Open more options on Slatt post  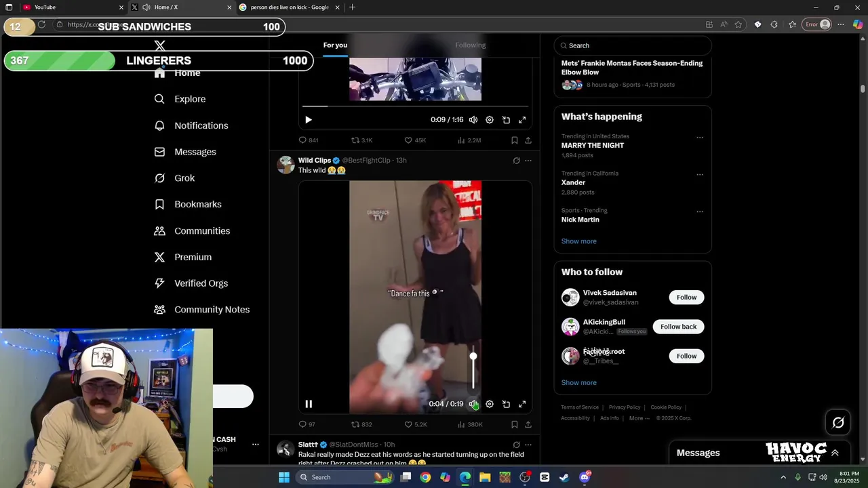point(528,445)
